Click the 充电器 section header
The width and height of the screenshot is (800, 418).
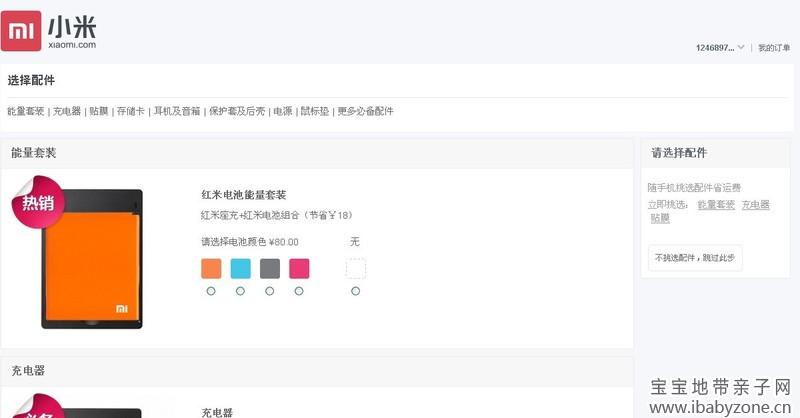(x=29, y=371)
